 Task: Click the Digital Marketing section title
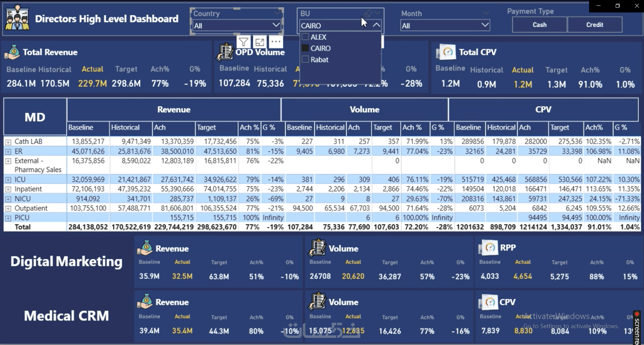point(66,262)
